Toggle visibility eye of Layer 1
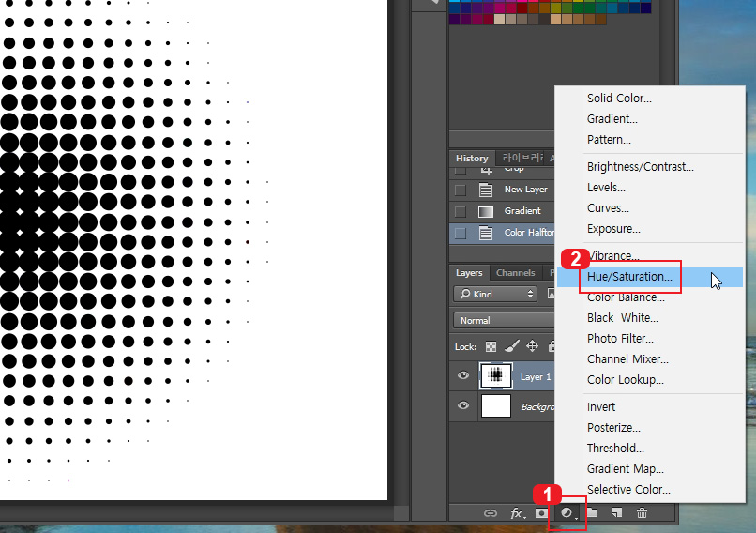Screen dimensions: 756x533 [463, 375]
